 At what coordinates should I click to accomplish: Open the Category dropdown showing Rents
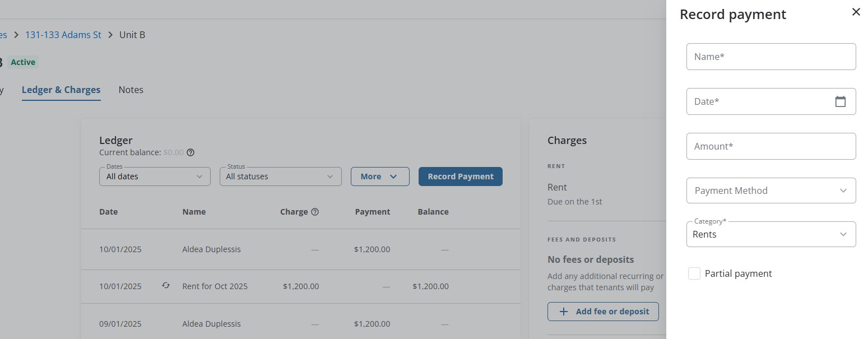point(770,234)
